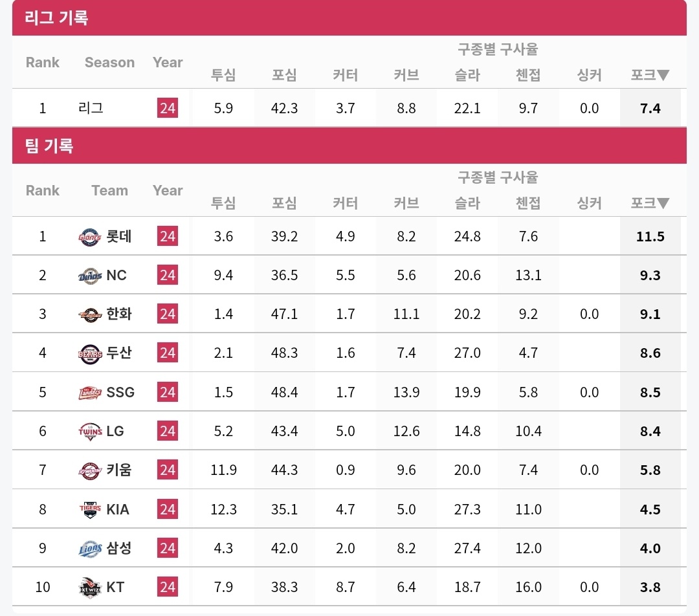Sort team table by 슬라 column header
Image resolution: width=699 pixels, height=616 pixels.
coord(467,203)
